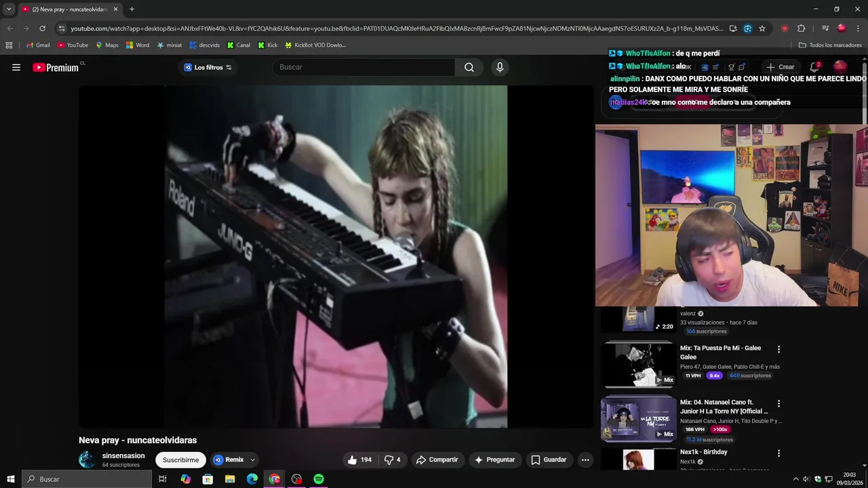Click the Chrome address bar URL

(397, 28)
